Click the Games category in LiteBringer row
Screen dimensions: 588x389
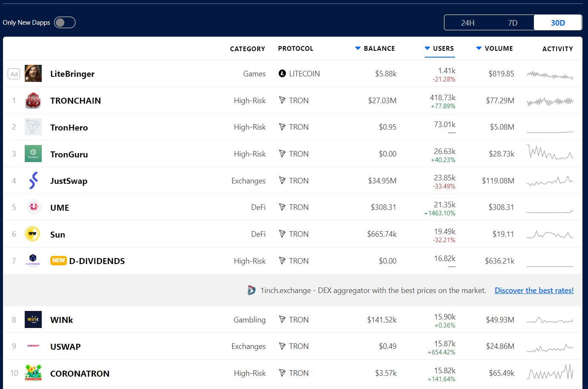[254, 74]
